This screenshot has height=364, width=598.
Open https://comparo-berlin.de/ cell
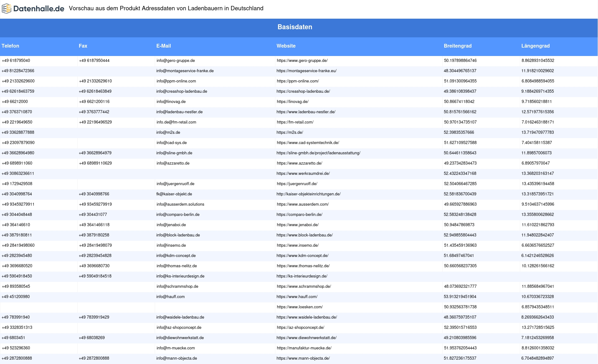[299, 215]
